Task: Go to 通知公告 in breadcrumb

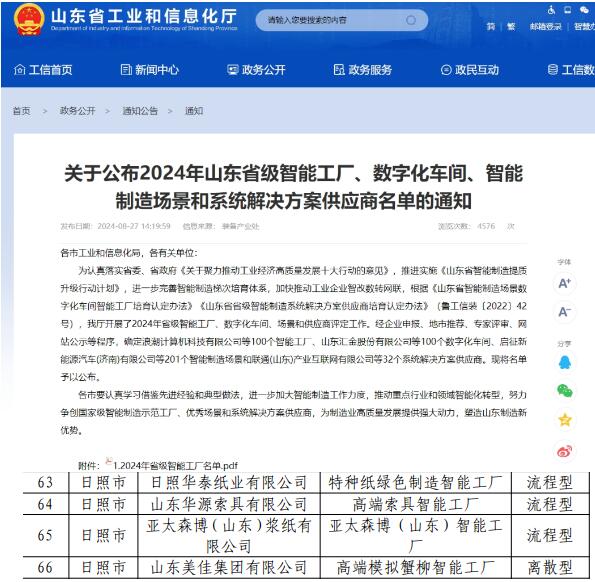Action: (x=140, y=111)
